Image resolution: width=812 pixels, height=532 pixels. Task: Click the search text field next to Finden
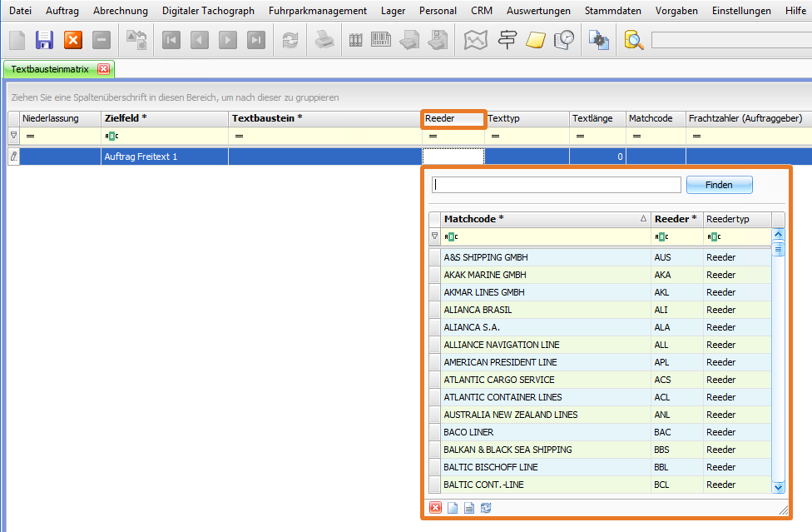557,185
